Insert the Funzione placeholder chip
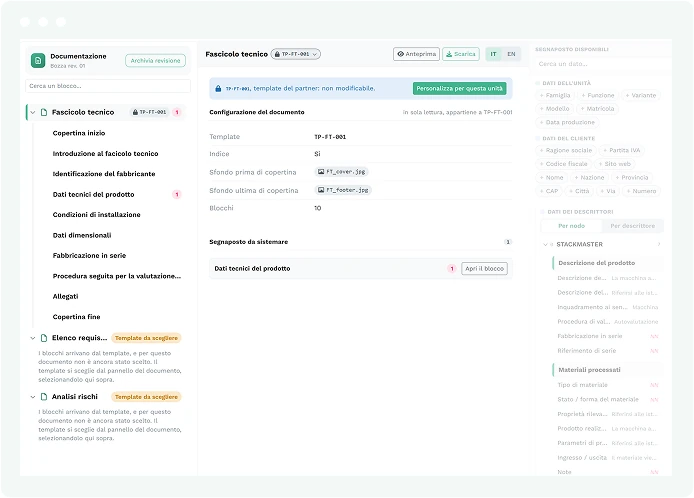694x498 pixels. (x=598, y=95)
